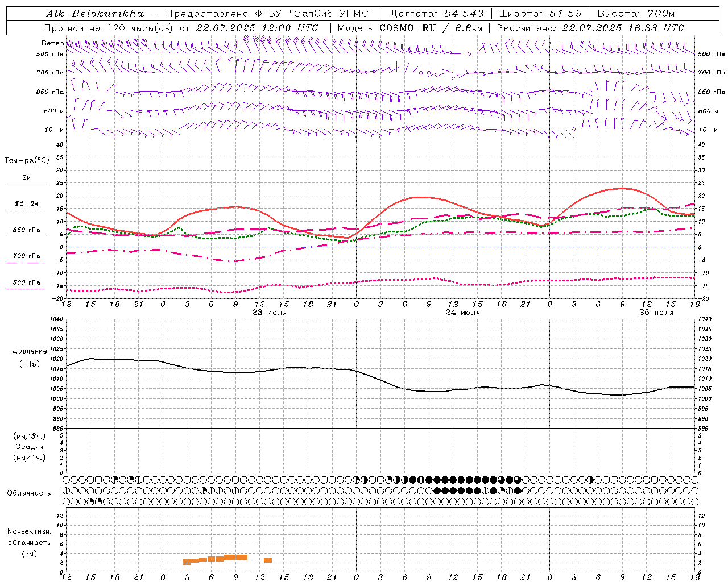This screenshot has width=728, height=582.
Task: Click the '(гПа)' unit under Давление
Action: click(30, 364)
